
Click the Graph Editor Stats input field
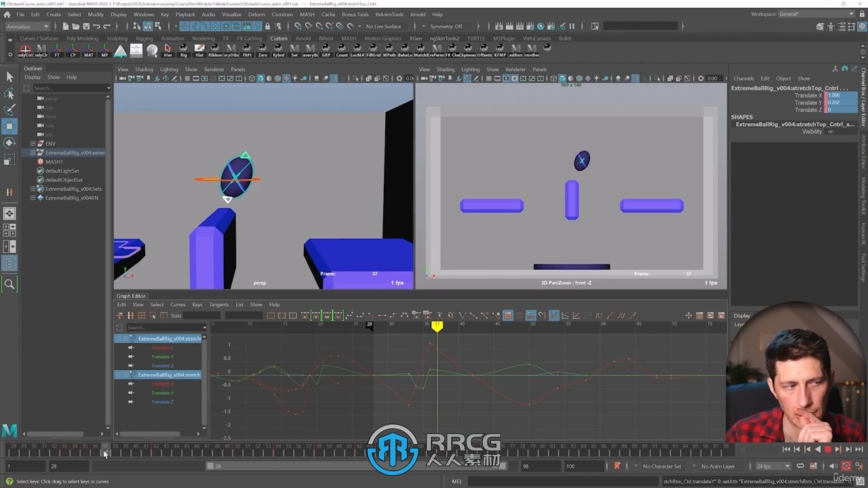201,315
